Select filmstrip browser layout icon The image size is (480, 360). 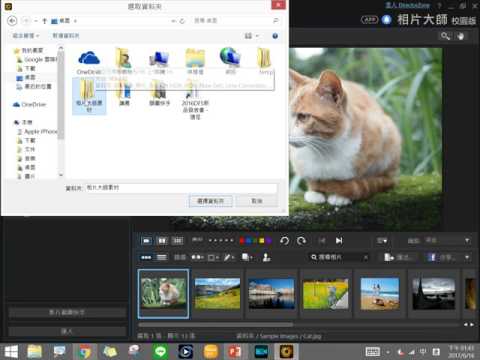[x=146, y=257]
